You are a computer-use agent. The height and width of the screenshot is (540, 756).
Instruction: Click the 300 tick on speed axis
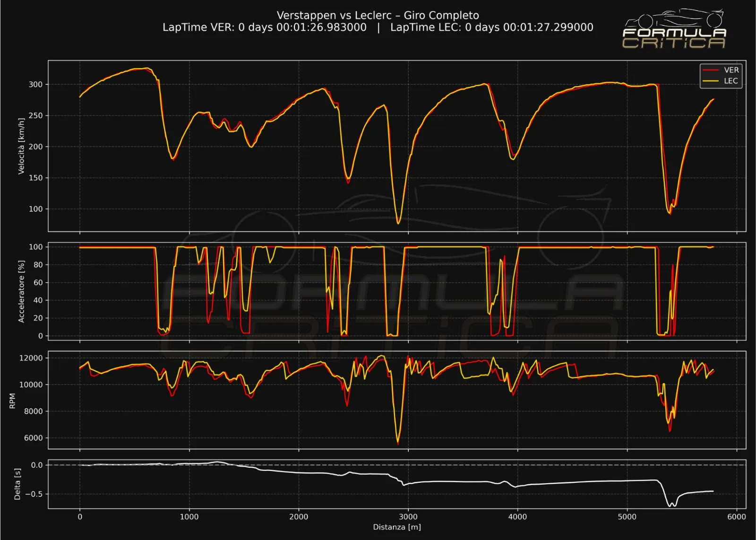pyautogui.click(x=35, y=85)
